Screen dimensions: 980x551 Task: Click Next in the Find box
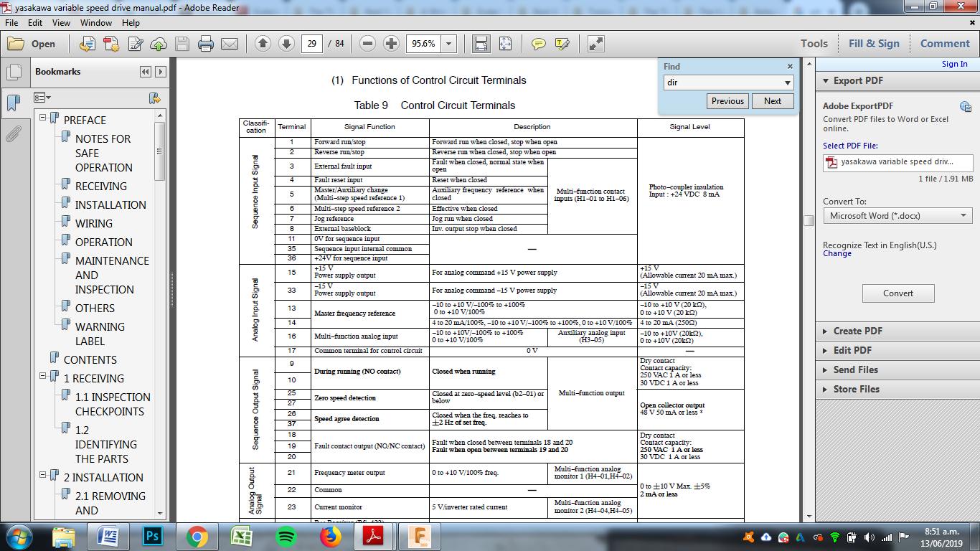point(772,101)
